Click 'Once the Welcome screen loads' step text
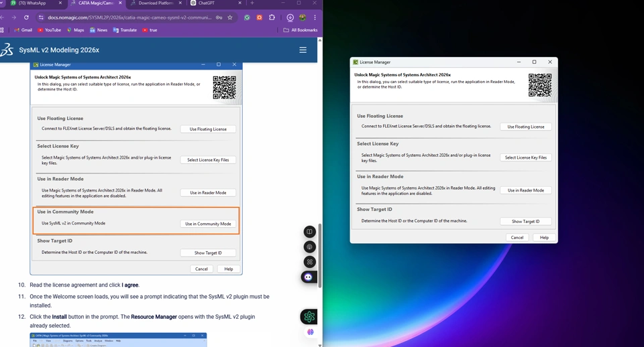 coord(150,301)
